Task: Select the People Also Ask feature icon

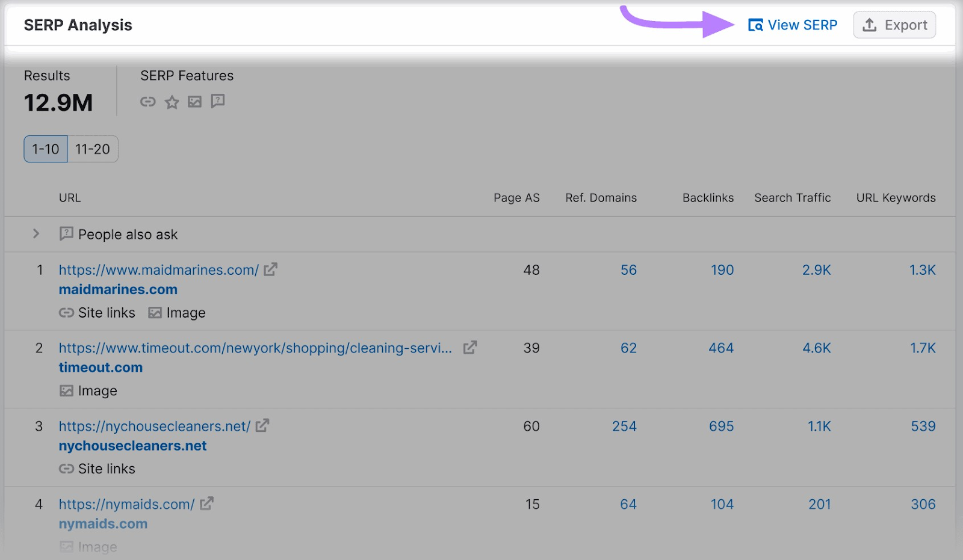Action: point(217,101)
